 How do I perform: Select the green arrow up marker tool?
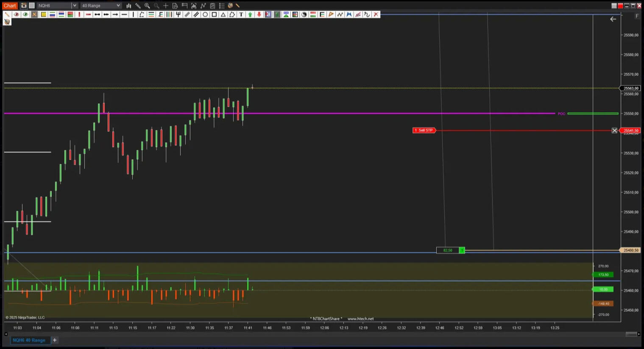click(250, 14)
